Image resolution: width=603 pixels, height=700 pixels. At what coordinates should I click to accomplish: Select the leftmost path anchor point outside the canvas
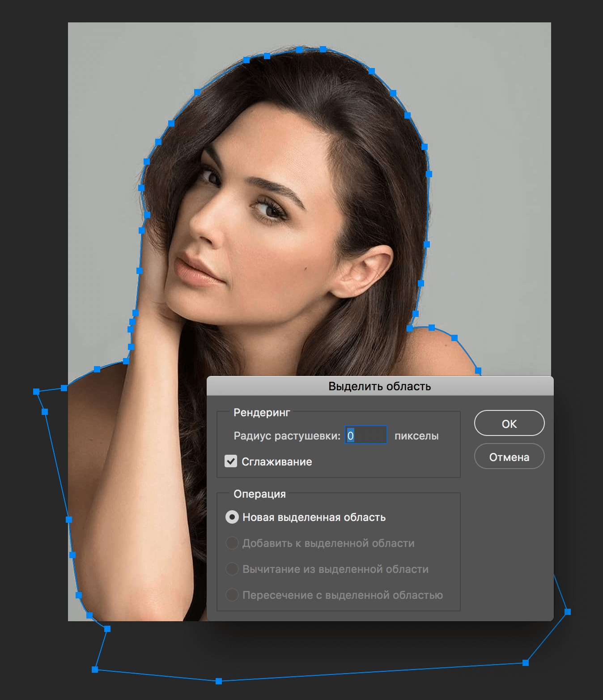coord(36,392)
